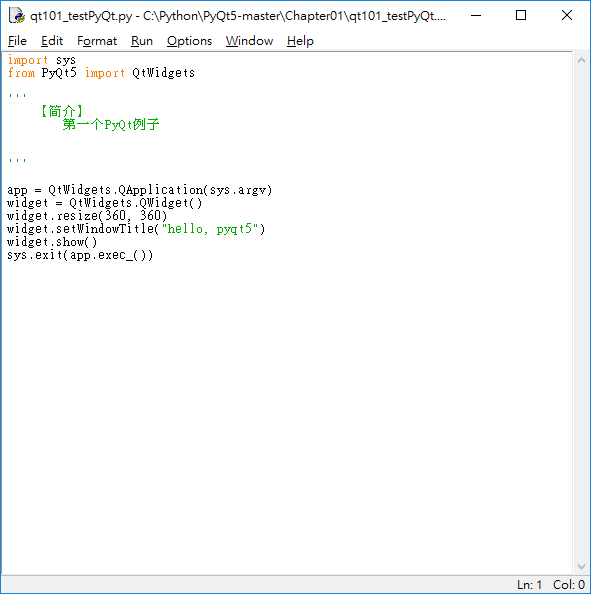
Task: Click the sys.exit(app.exec_()) line
Action: click(80, 255)
